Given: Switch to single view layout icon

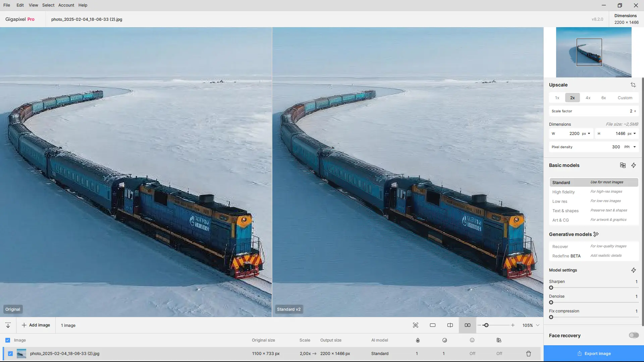Looking at the screenshot, I should pyautogui.click(x=433, y=325).
